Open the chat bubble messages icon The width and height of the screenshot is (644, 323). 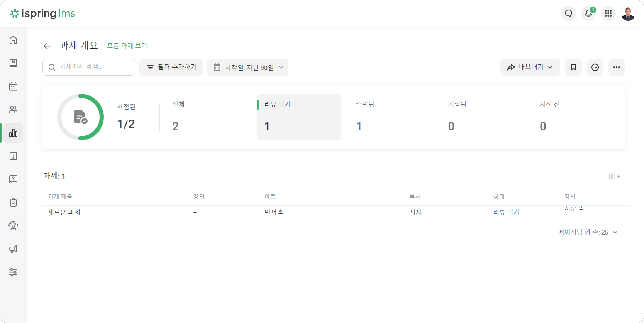point(568,13)
